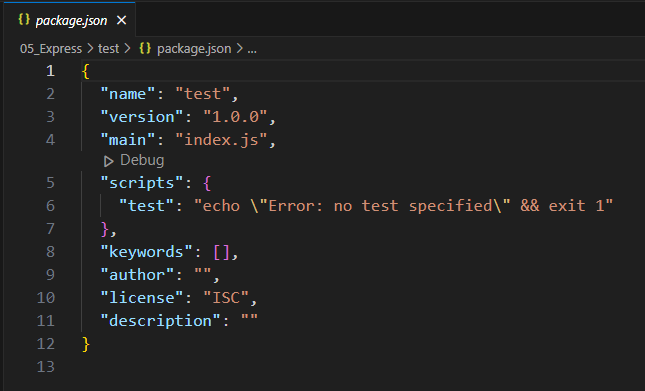Click the breadcrumb ellipsis symbol path

click(252, 49)
